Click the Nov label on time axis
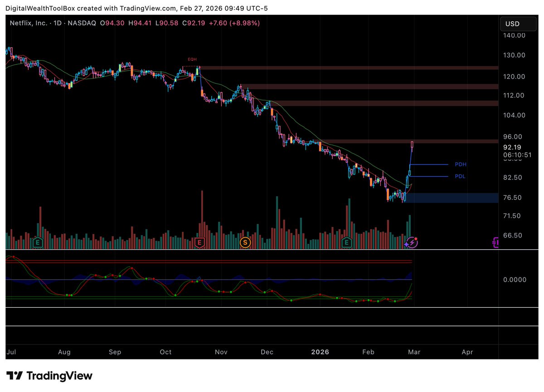 coord(221,352)
